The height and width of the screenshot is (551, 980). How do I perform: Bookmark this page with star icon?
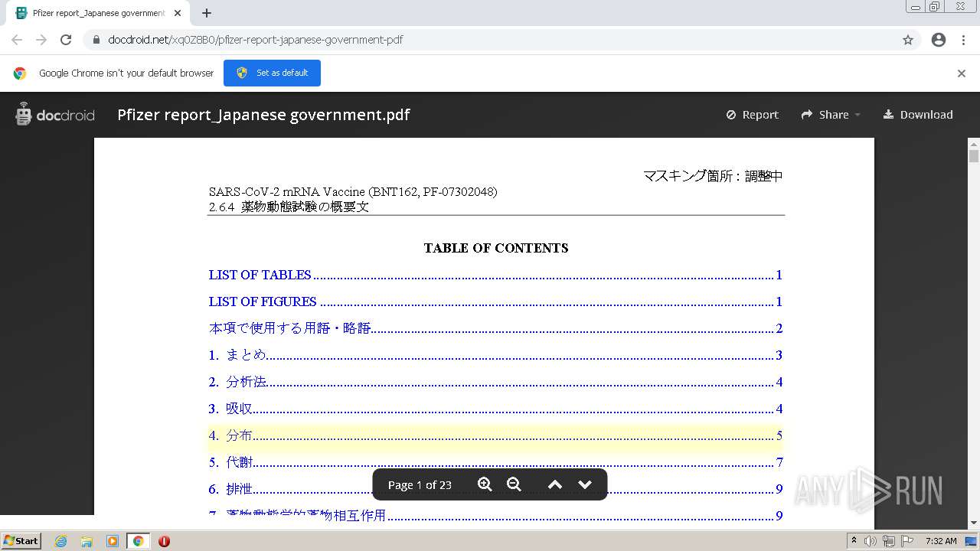(x=908, y=40)
